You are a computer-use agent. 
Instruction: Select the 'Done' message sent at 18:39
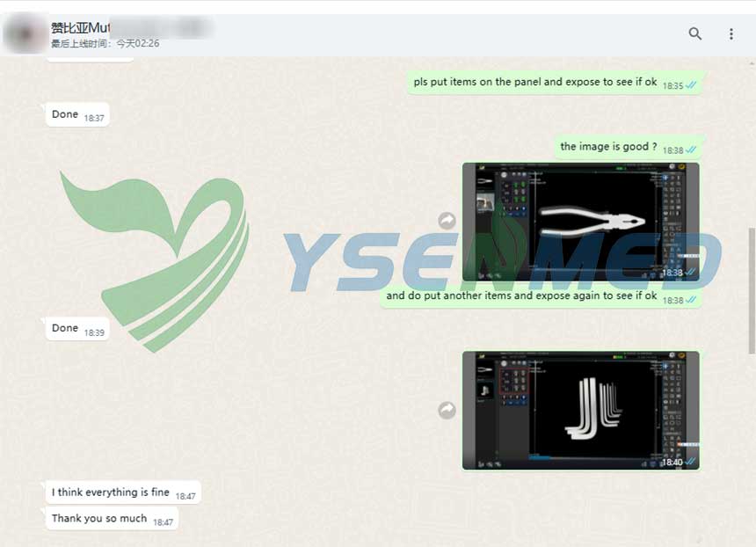[65, 328]
